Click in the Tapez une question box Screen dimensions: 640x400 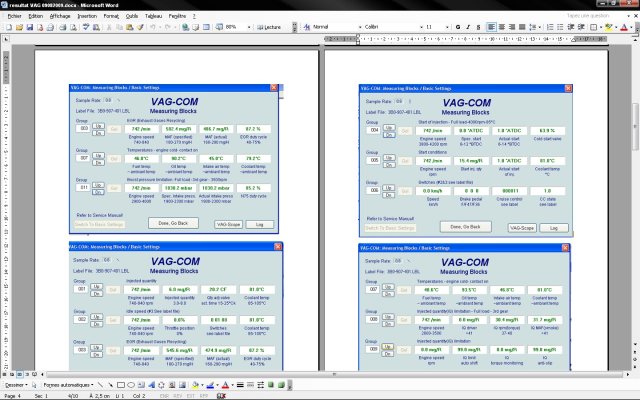coord(594,16)
